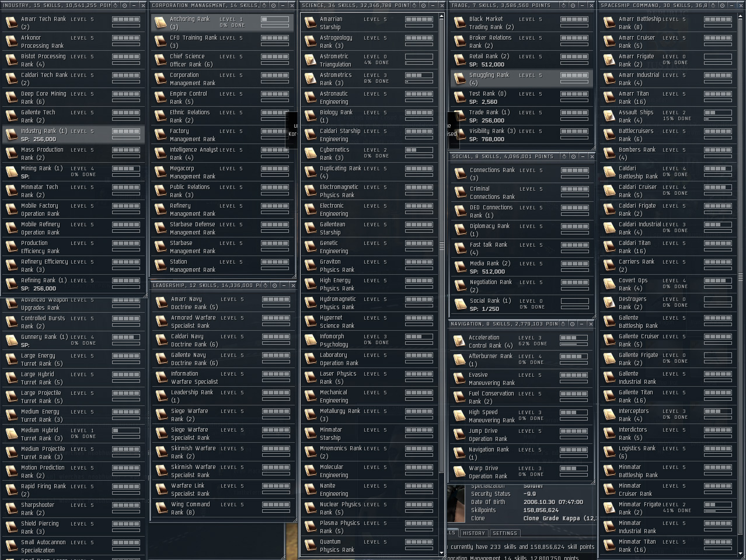746x560 pixels.
Task: Click the star-shaped icon in the Corporation Management header
Action: tap(264, 5)
